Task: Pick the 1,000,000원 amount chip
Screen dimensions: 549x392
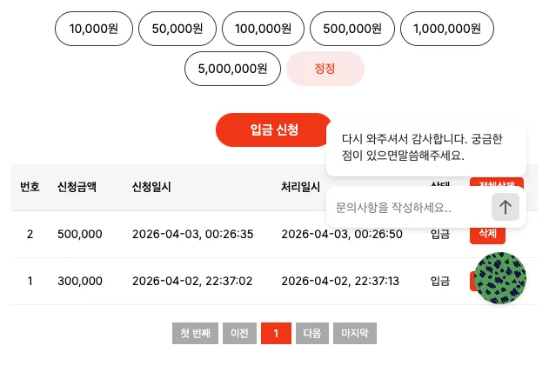Action: [447, 29]
